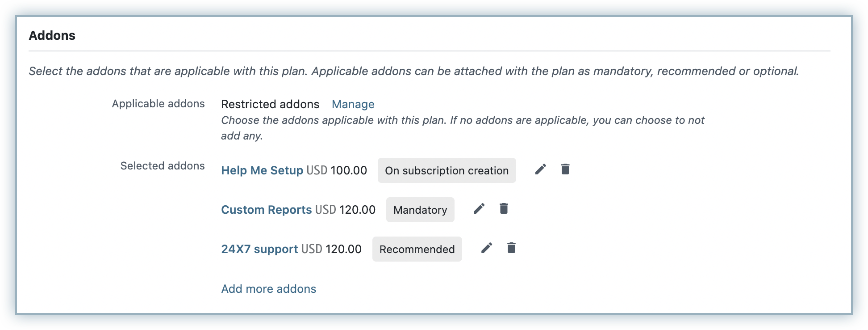Open the Manage applicable addons link

353,104
